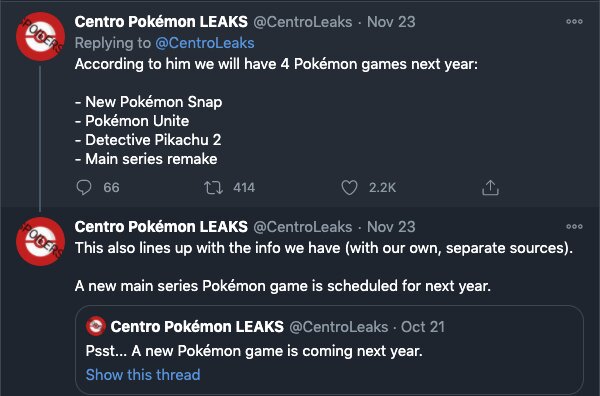Open @CentroLeaks replying-to mention link
The height and width of the screenshot is (396, 600).
205,43
